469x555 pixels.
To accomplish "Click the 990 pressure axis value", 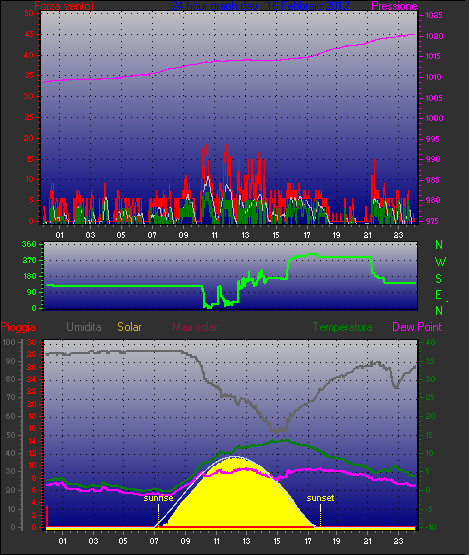I will (433, 159).
